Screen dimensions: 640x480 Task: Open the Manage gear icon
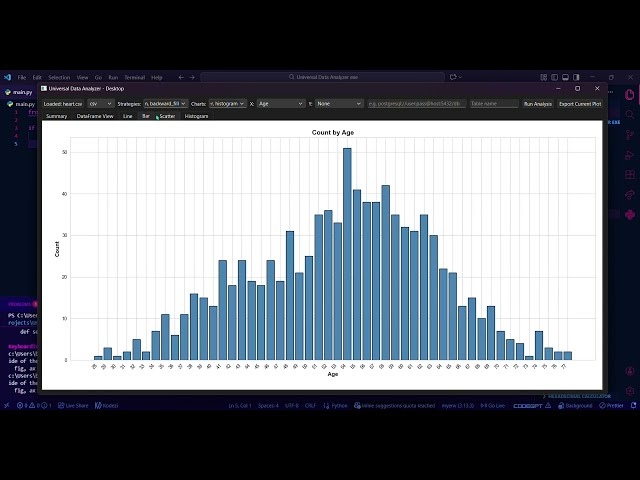[630, 391]
